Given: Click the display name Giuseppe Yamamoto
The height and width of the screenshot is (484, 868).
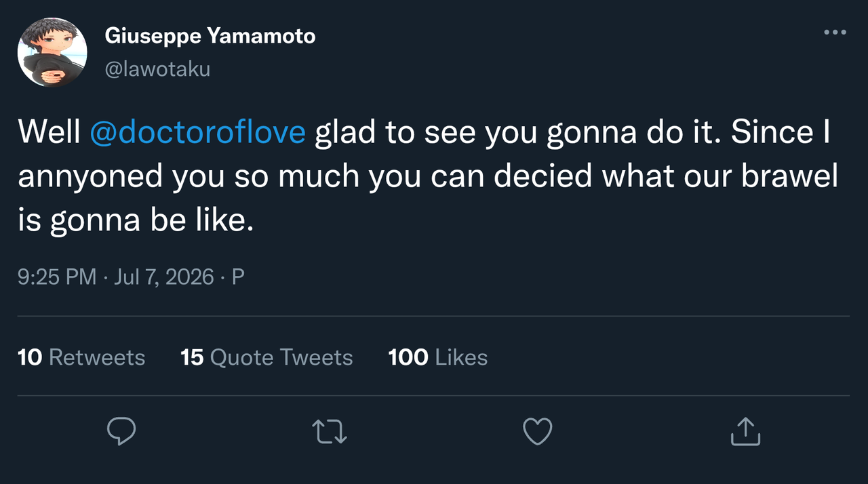Looking at the screenshot, I should pos(210,36).
